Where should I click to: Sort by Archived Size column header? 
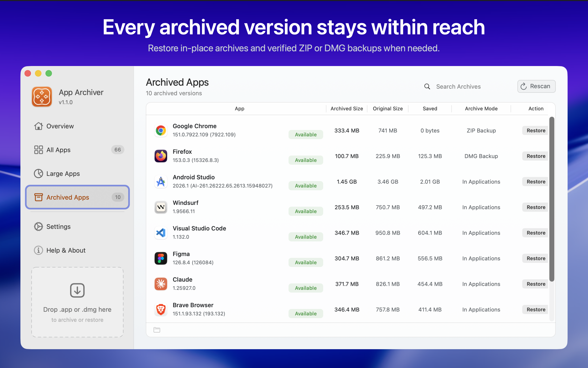tap(346, 109)
